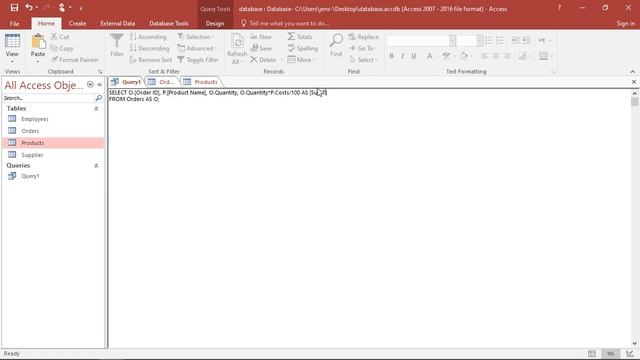Switch to Design ribbon tab
The height and width of the screenshot is (360, 640).
(215, 23)
